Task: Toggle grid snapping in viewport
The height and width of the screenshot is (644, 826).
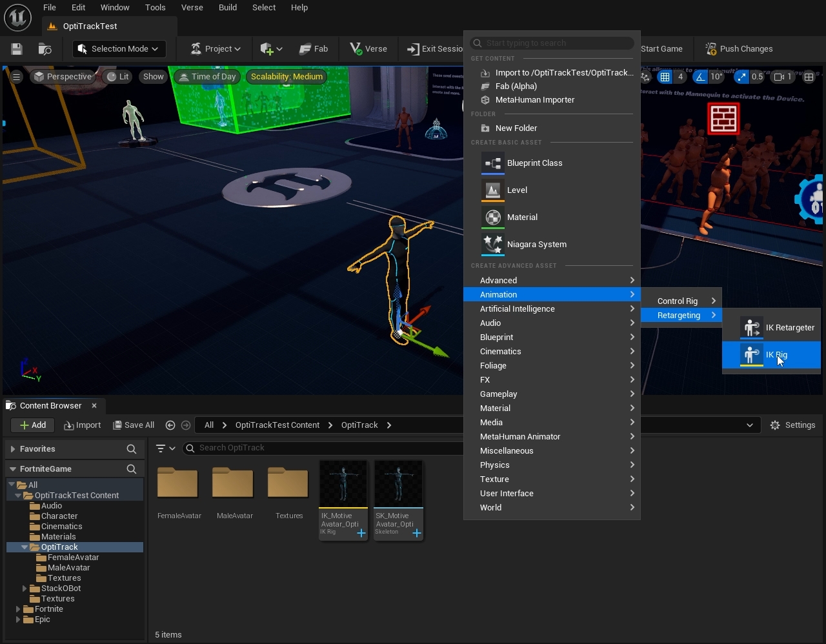Action: (665, 77)
